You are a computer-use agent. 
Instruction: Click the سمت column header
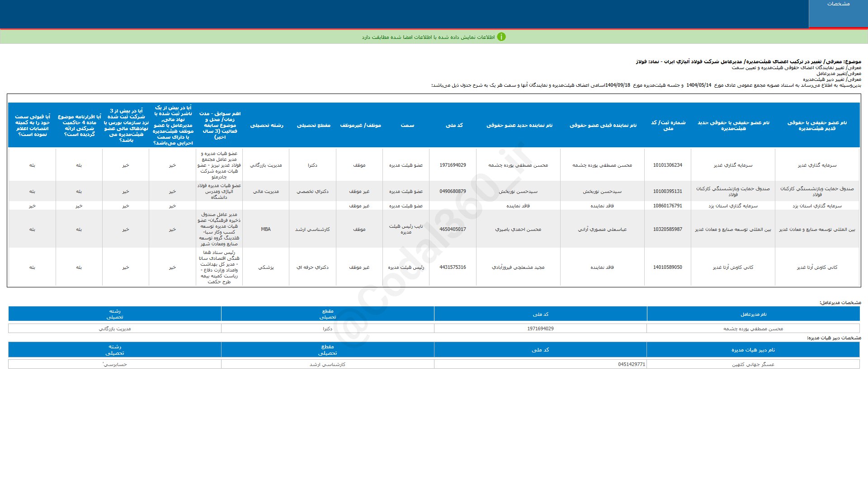(x=407, y=125)
